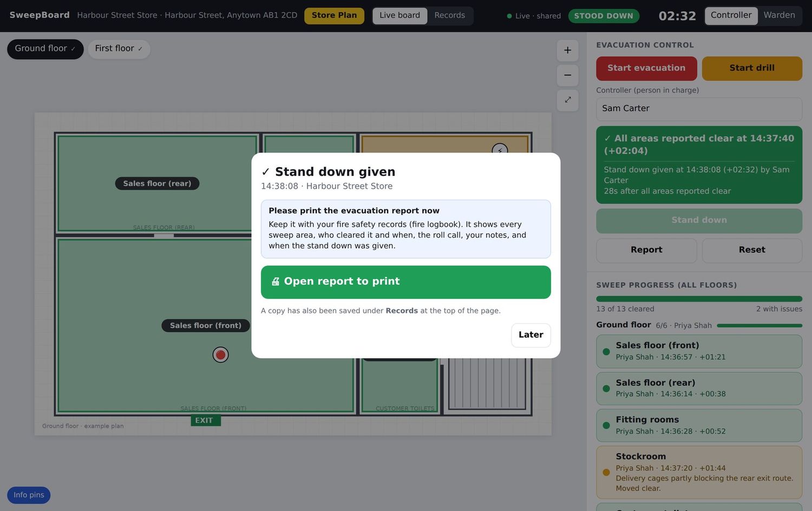This screenshot has height=511, width=812.
Task: Zoom in on the floor plan
Action: [x=567, y=50]
